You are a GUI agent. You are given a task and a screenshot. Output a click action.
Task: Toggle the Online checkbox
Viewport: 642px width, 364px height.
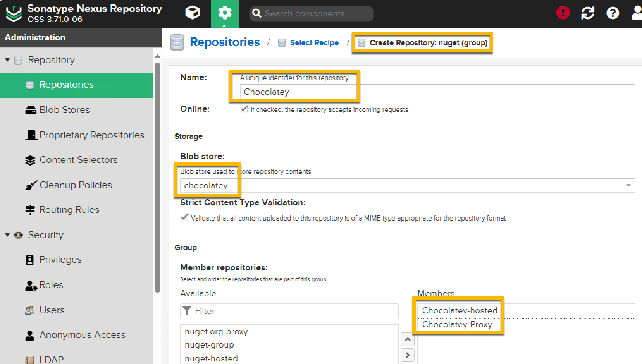[244, 109]
